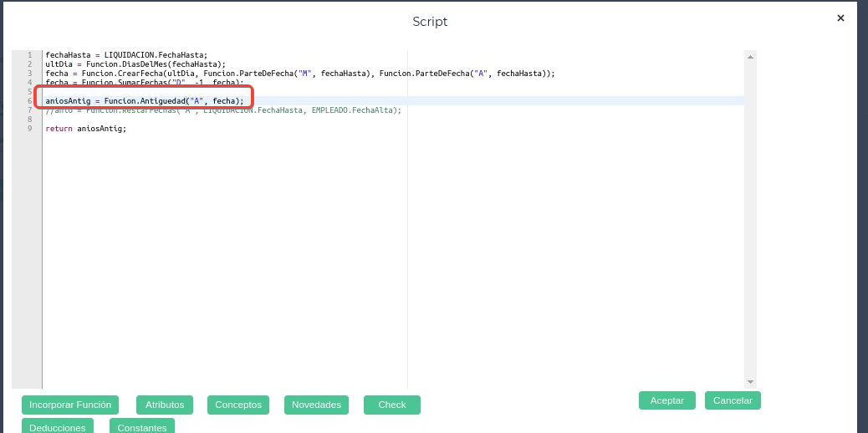This screenshot has height=433, width=868.
Task: Click the ultDia DiasDelMes code line
Action: point(135,64)
